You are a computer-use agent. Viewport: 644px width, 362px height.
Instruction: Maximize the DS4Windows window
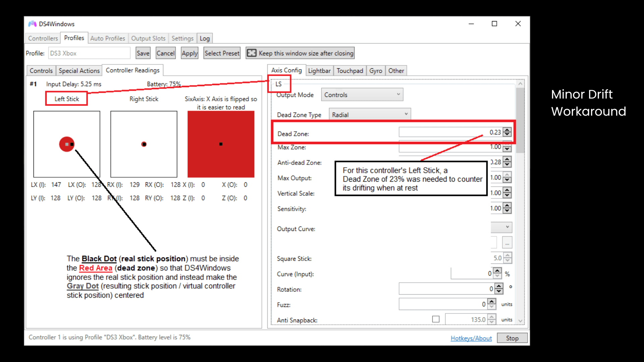(x=494, y=24)
